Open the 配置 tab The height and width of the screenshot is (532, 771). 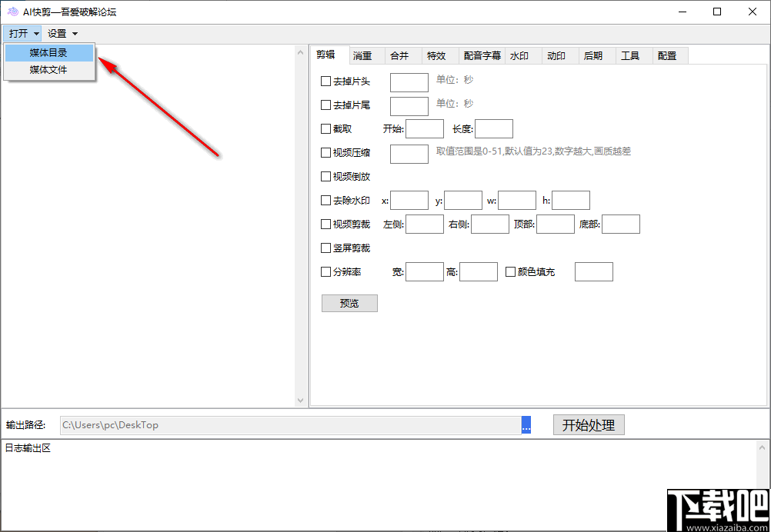tap(671, 56)
